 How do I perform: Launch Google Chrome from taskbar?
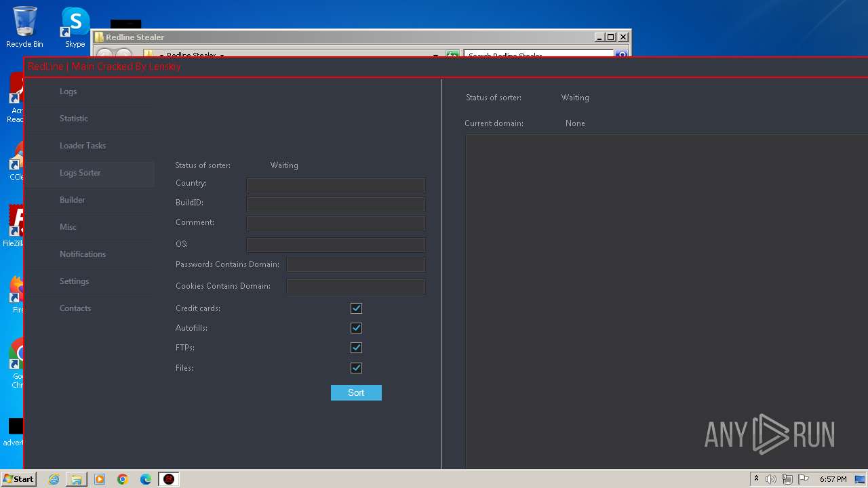tap(123, 479)
